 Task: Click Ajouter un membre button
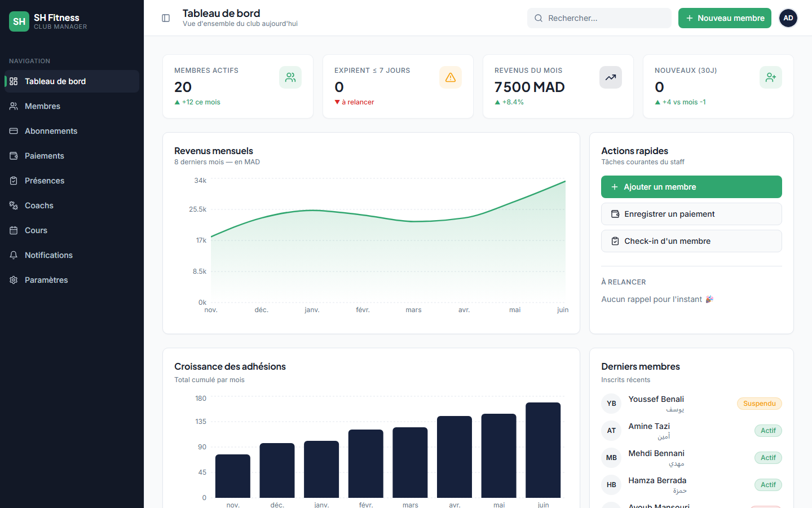pos(691,187)
